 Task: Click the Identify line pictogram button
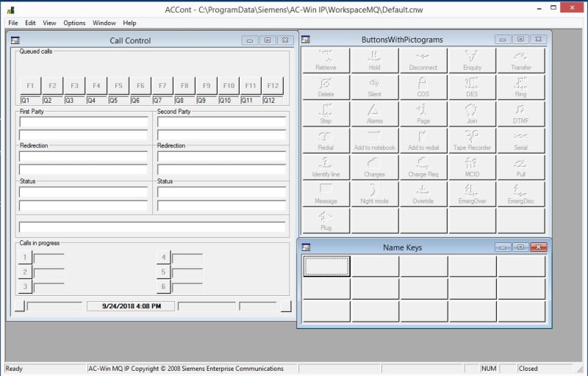[326, 167]
